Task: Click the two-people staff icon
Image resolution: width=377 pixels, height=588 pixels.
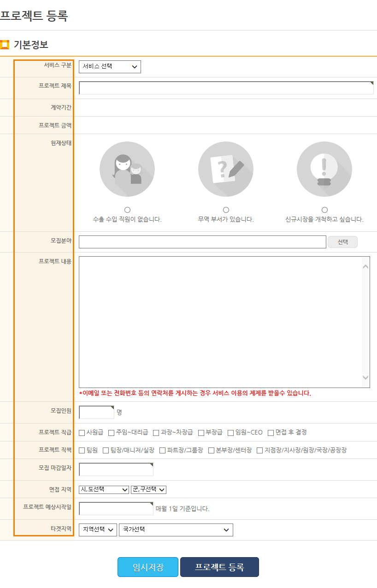Action: click(127, 169)
